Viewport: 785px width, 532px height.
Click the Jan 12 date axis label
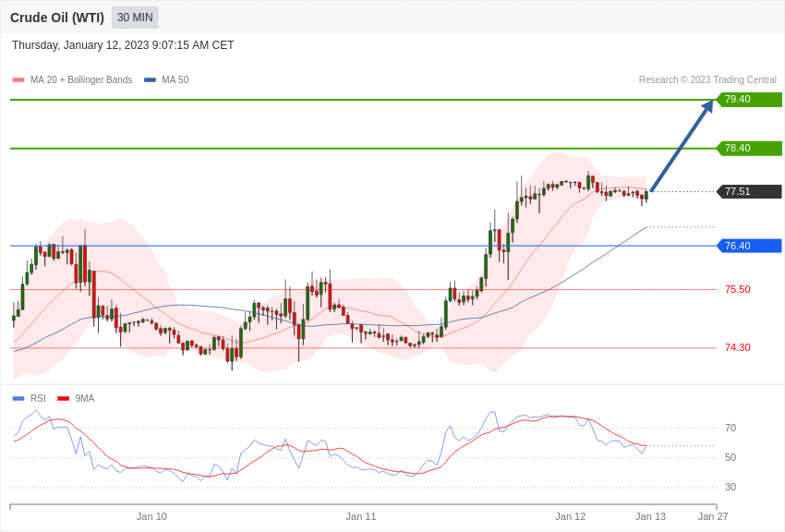pos(570,516)
